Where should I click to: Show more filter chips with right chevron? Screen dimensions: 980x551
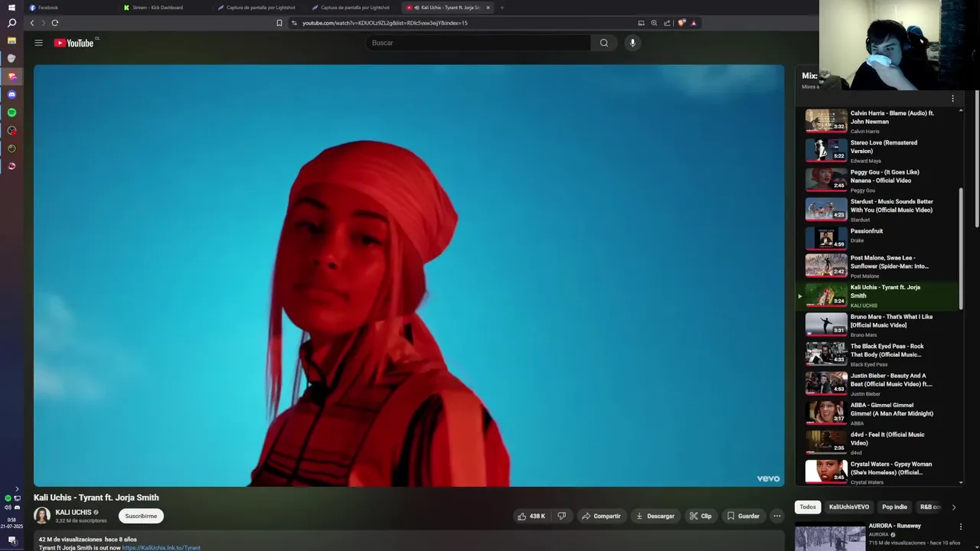coord(953,507)
